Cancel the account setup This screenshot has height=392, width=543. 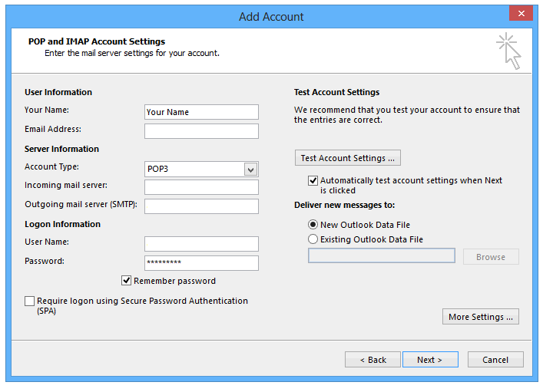(x=495, y=360)
